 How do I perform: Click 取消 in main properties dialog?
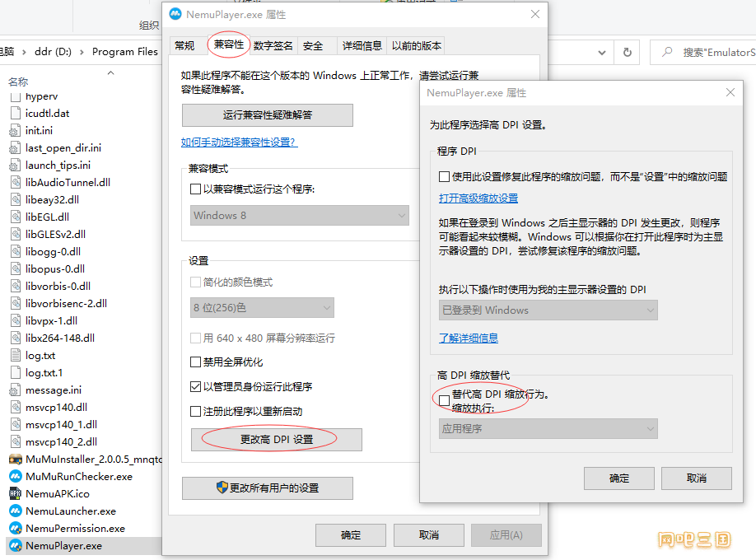[x=428, y=535]
